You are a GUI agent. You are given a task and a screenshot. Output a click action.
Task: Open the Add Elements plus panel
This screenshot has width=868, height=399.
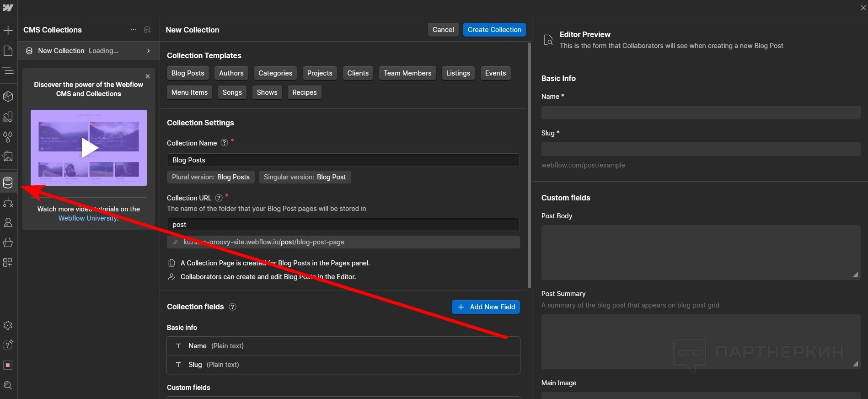[x=8, y=31]
